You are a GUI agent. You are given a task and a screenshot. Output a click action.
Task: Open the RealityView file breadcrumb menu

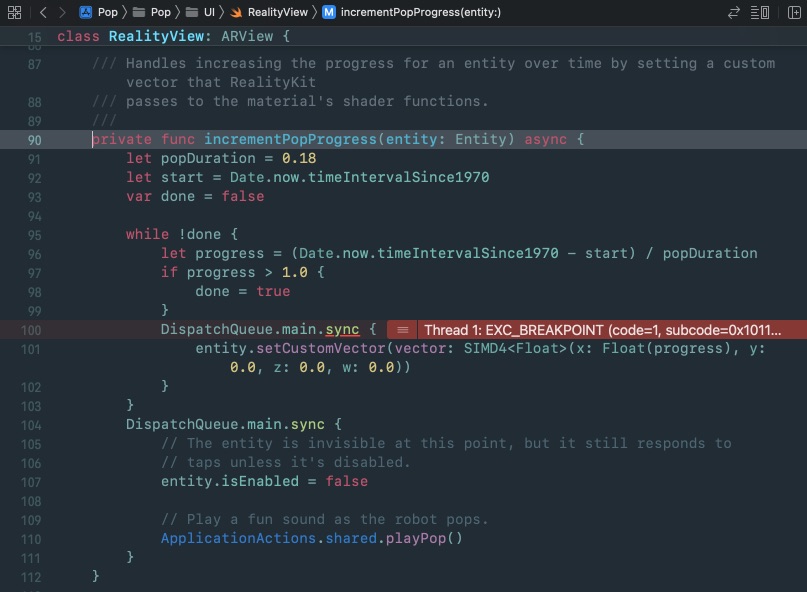[x=277, y=12]
